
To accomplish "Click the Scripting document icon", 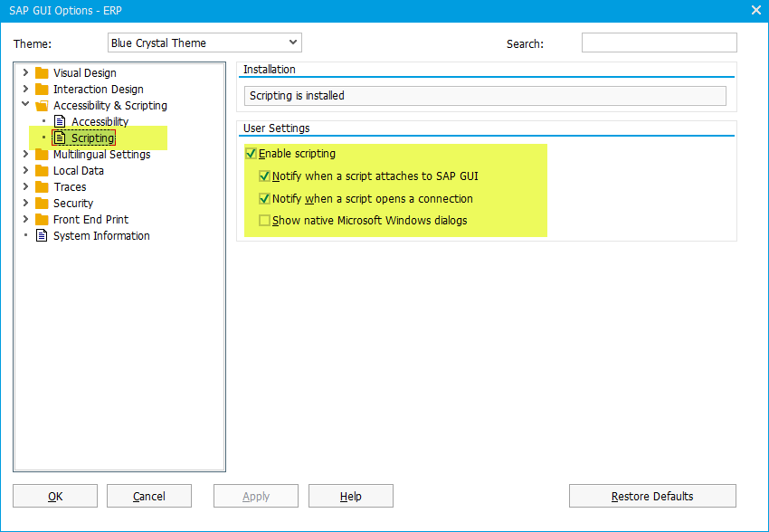I will tap(60, 138).
